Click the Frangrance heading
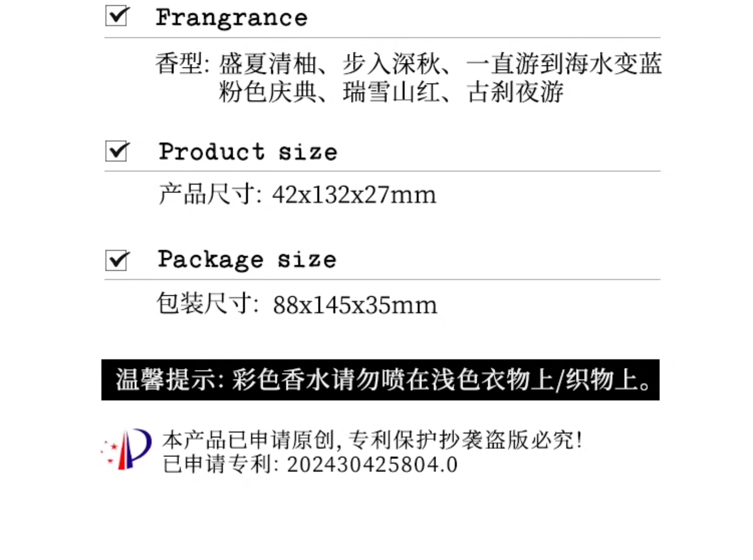753x560 pixels. pyautogui.click(x=231, y=18)
